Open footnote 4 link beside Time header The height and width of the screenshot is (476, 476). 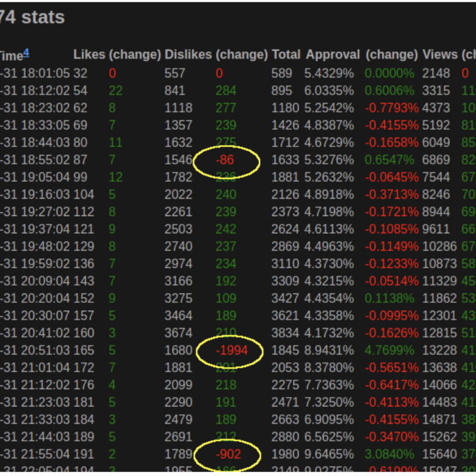coord(26,52)
